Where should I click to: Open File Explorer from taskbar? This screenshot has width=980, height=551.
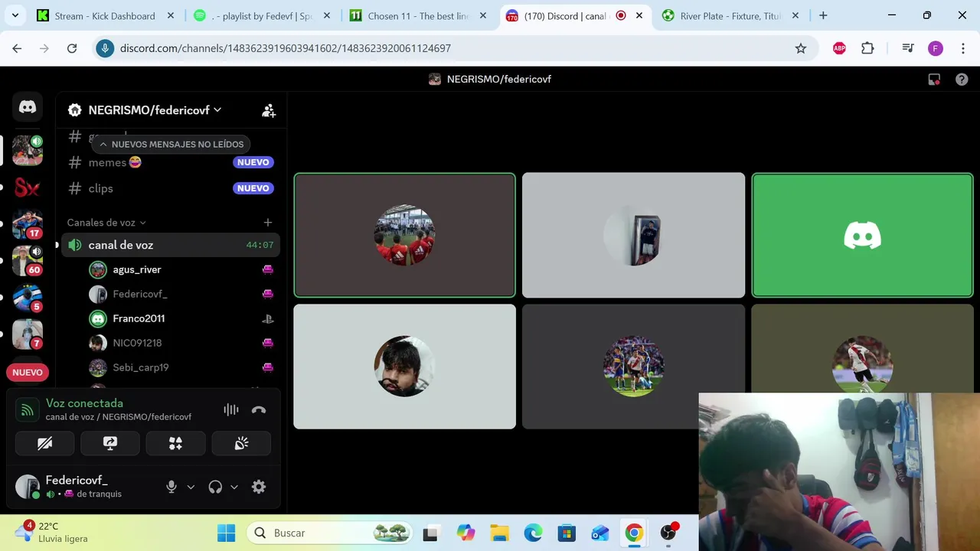point(499,533)
